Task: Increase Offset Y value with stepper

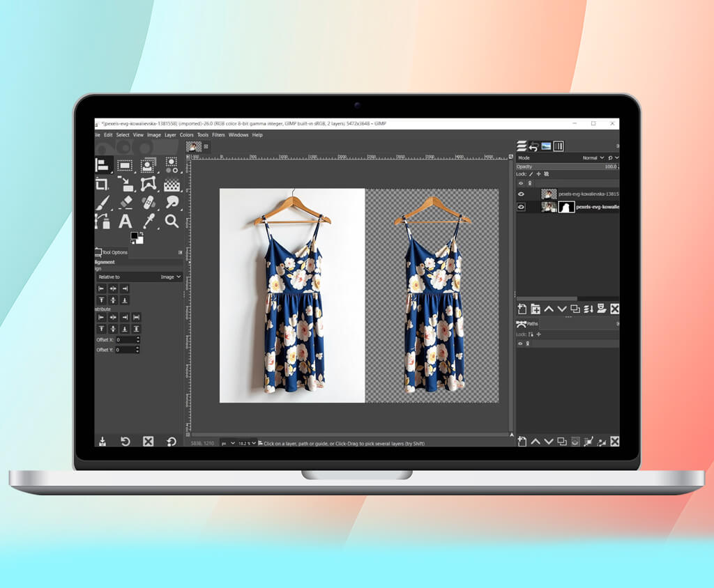Action: click(x=138, y=348)
